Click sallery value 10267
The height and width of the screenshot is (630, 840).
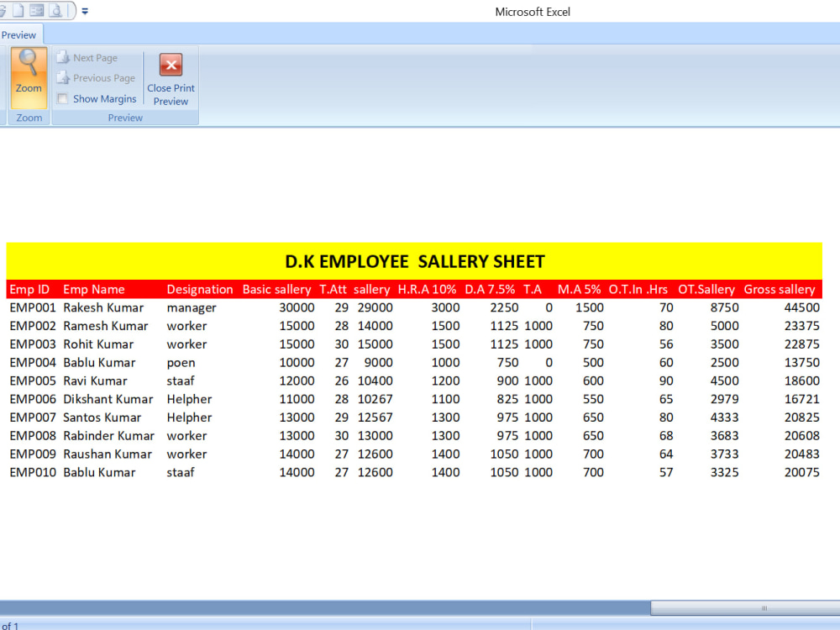(375, 399)
